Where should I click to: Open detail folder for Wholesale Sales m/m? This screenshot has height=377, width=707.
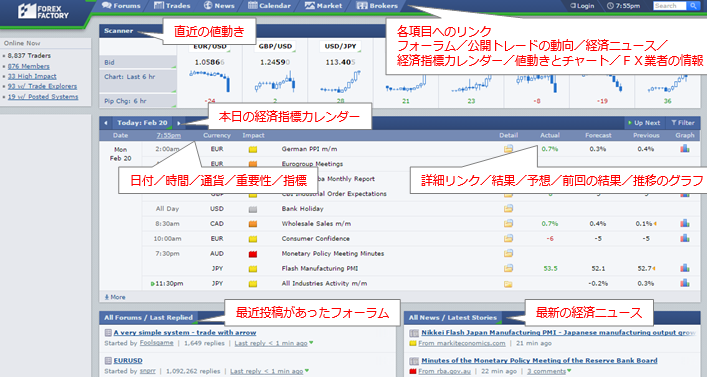pyautogui.click(x=508, y=223)
